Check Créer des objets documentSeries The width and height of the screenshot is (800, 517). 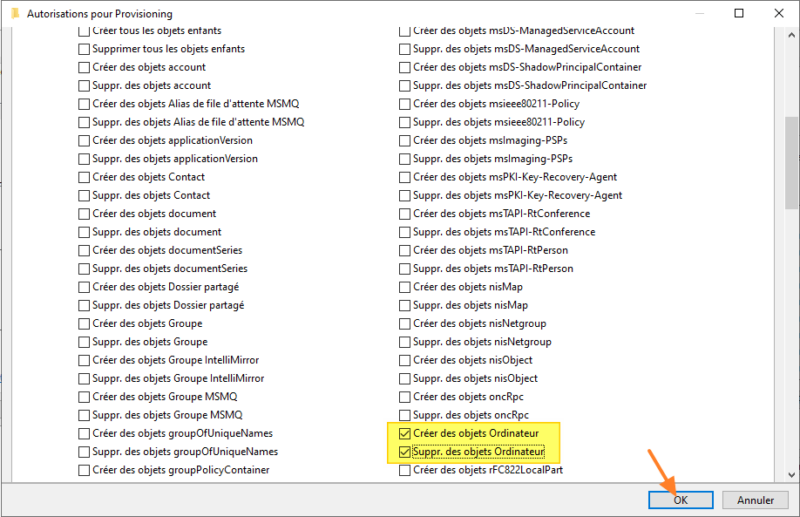click(x=84, y=251)
